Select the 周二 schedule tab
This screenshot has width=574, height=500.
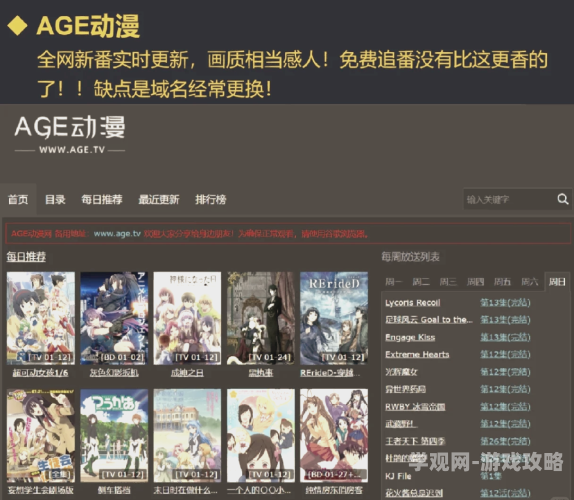421,281
